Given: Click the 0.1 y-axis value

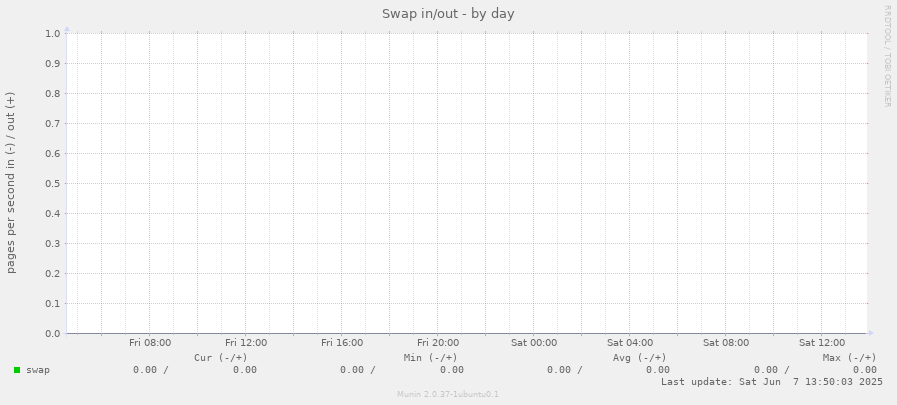Looking at the screenshot, I should click(x=53, y=304).
